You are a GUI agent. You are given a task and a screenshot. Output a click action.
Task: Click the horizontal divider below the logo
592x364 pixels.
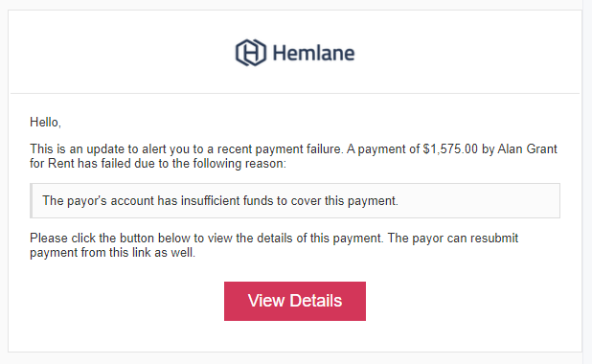pos(295,93)
